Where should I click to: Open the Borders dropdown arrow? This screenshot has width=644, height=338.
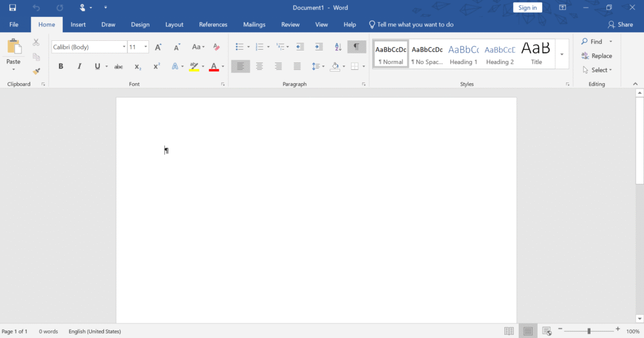(x=364, y=67)
